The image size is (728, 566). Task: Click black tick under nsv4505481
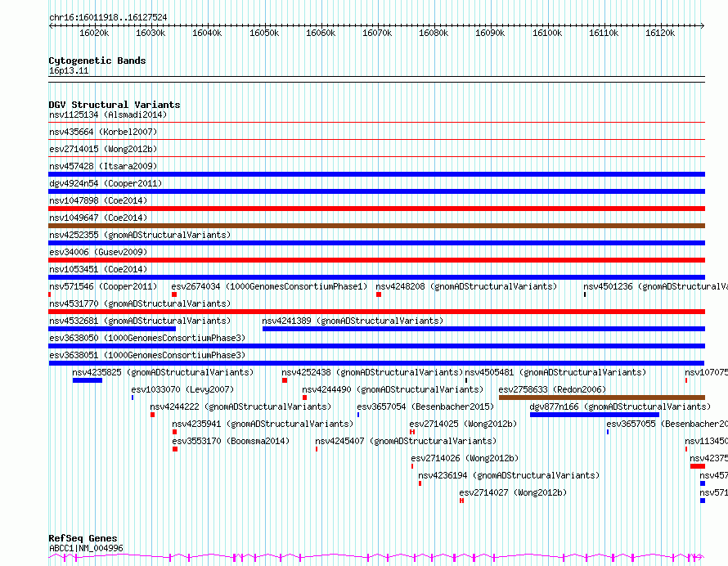click(466, 380)
